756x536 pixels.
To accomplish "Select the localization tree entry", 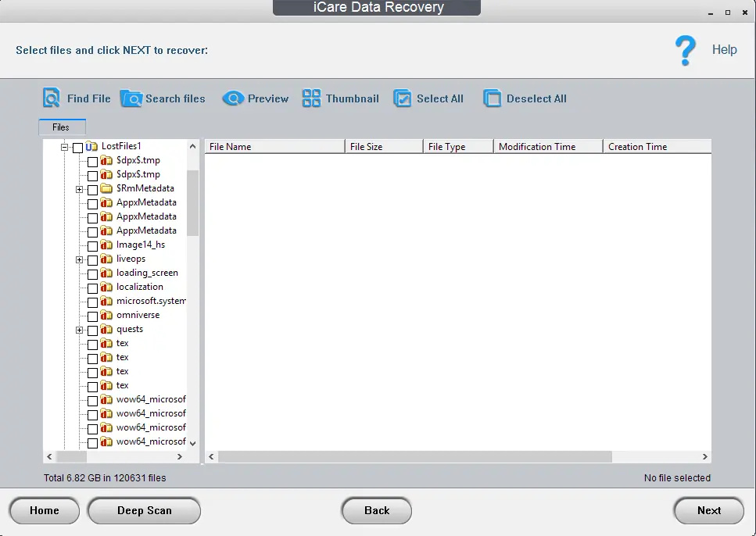I will point(140,287).
